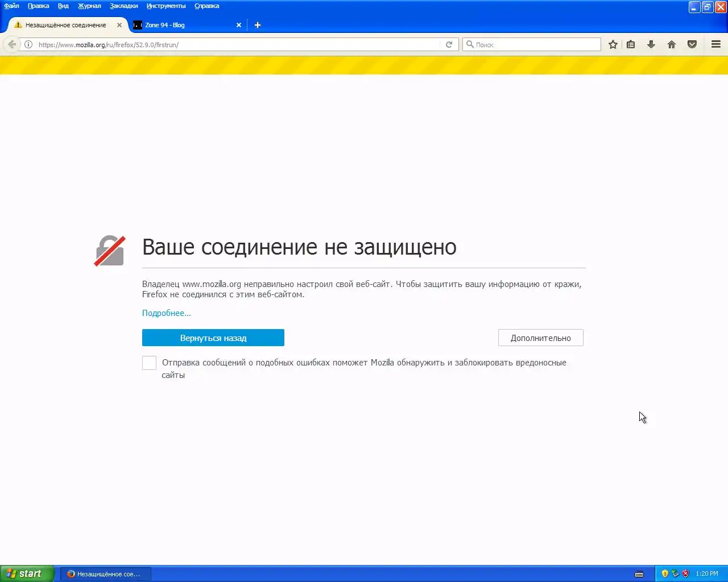Screen dimensions: 728x582
Task: Close the 'Незащищённое соединение' tab
Action: coord(119,25)
